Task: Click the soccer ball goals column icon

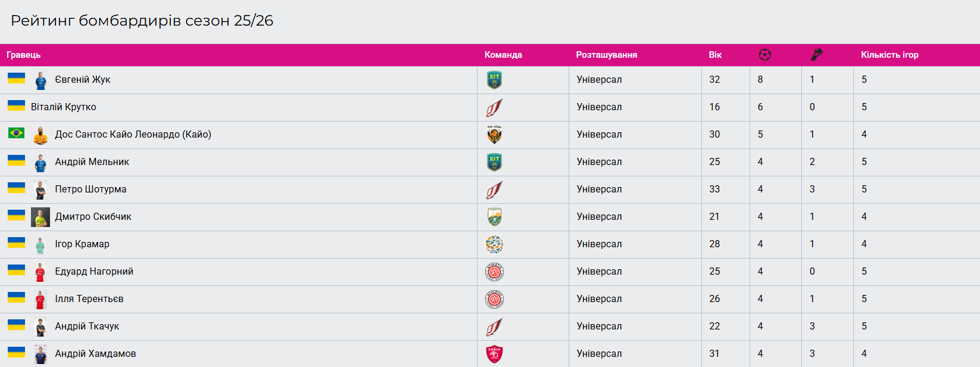Action: coord(765,55)
